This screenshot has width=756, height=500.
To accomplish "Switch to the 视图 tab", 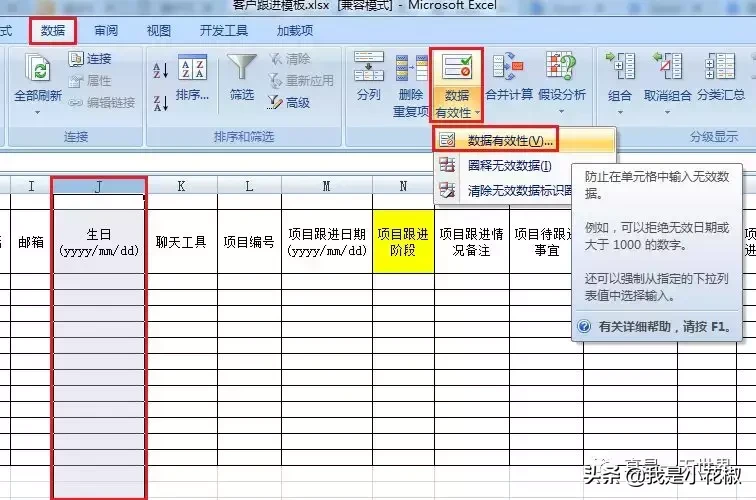I will (x=159, y=31).
